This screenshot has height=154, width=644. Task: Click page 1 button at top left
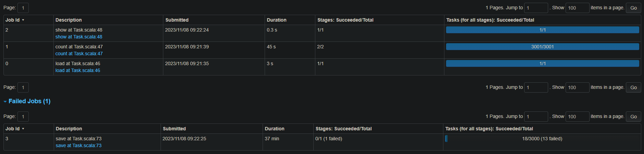[x=23, y=8]
